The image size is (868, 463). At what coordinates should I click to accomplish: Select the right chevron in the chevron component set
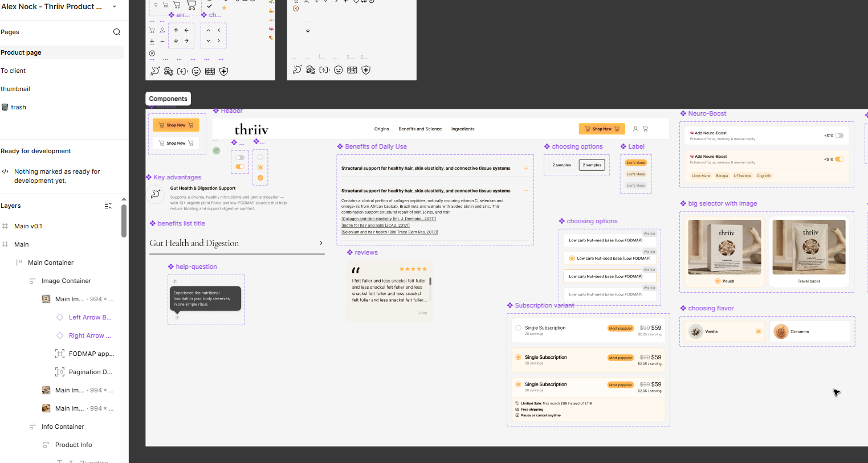(x=219, y=41)
